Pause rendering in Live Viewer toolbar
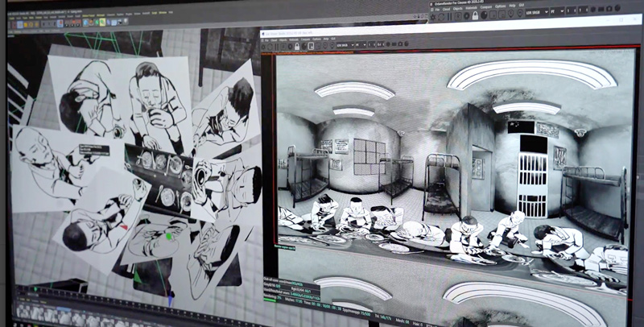Screen dimensions: 644x327 276,47
